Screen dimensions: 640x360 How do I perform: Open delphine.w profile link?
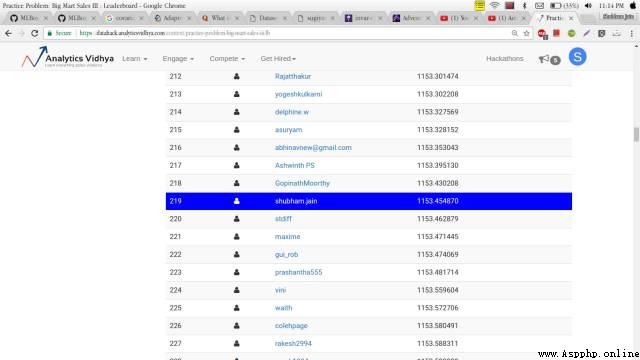pyautogui.click(x=292, y=112)
